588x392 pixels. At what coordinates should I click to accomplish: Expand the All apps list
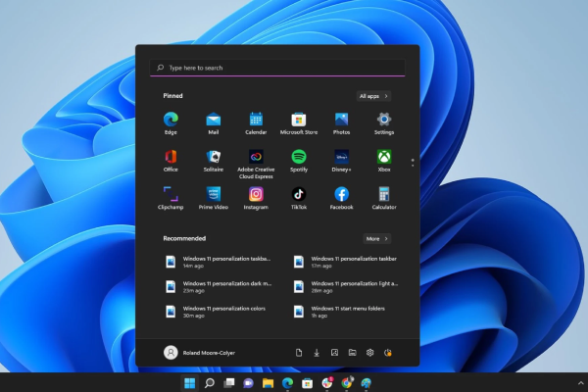[x=374, y=96]
